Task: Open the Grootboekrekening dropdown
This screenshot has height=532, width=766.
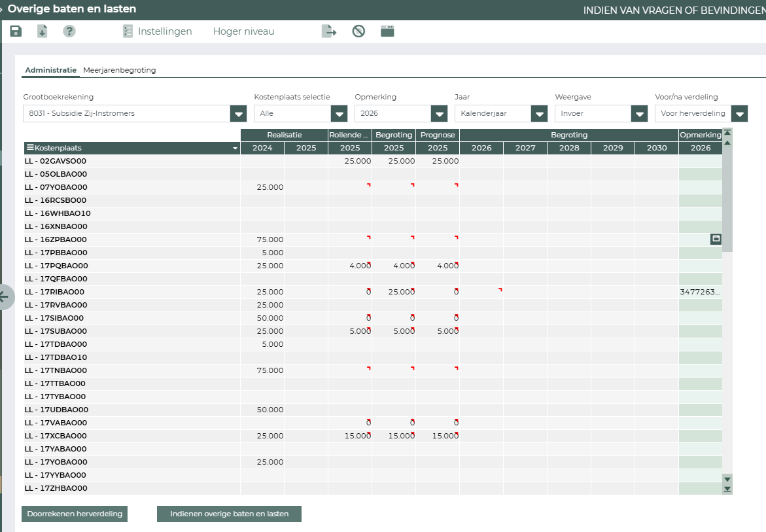Action: coord(238,113)
